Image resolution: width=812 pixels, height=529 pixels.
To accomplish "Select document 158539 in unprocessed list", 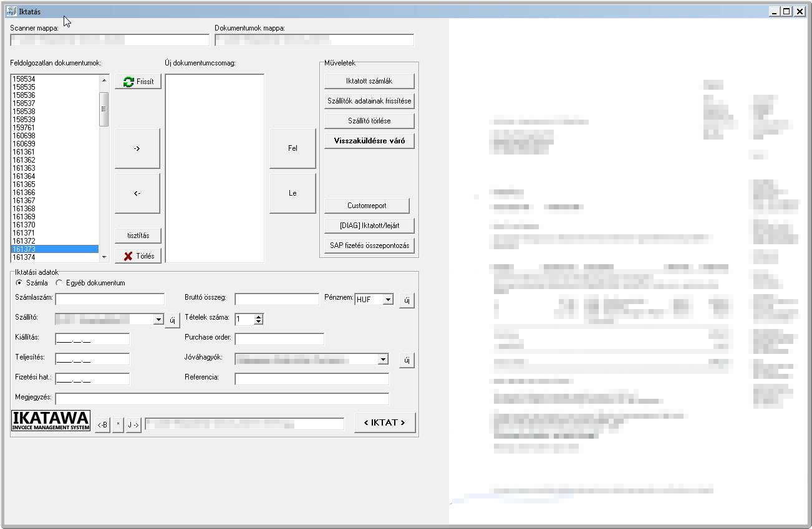I will pos(24,120).
